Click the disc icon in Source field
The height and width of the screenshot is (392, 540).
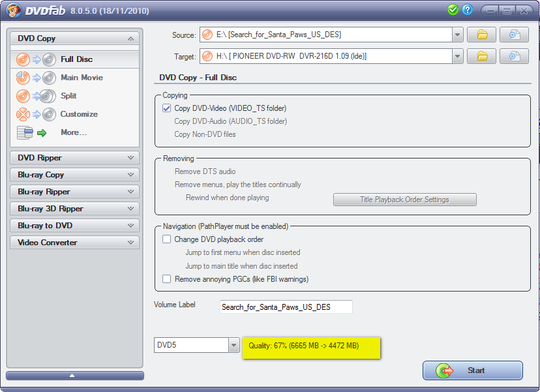(x=207, y=35)
